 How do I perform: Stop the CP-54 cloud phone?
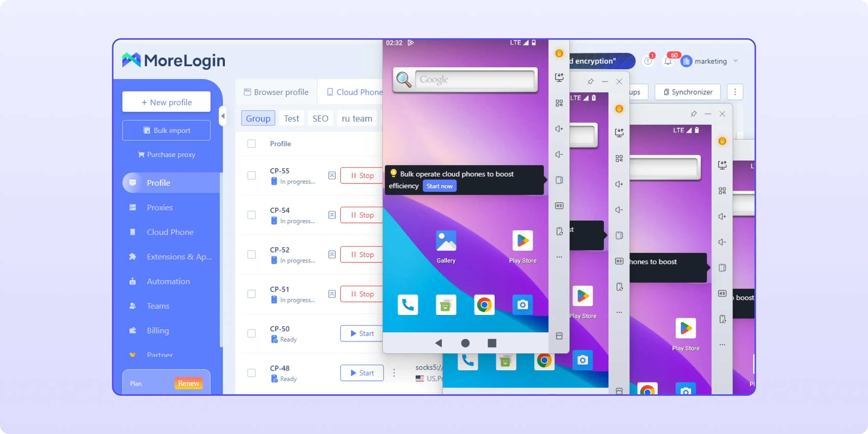362,215
